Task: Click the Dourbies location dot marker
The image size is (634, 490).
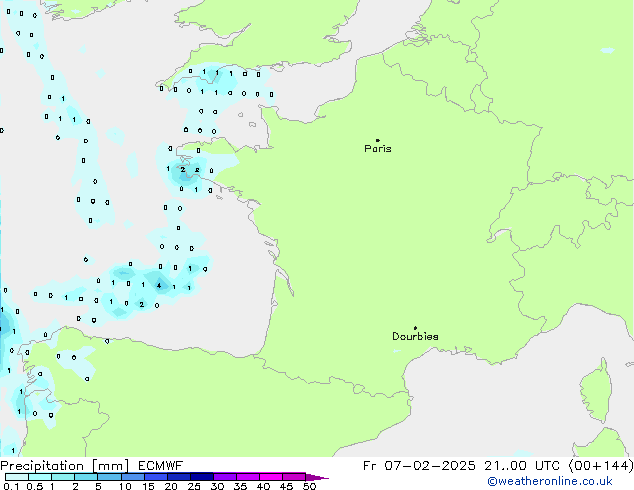Action: (415, 328)
